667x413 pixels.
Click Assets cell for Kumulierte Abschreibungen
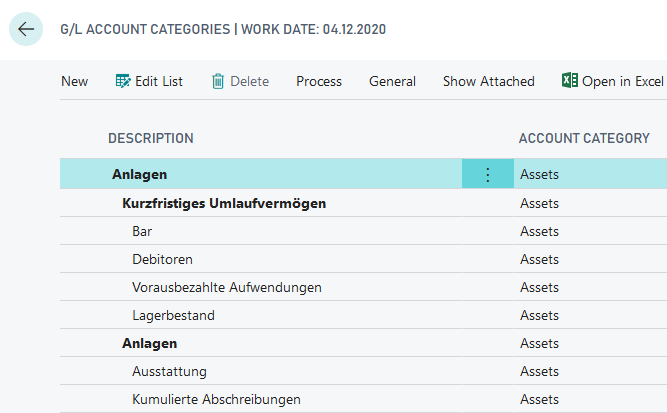[x=539, y=399]
